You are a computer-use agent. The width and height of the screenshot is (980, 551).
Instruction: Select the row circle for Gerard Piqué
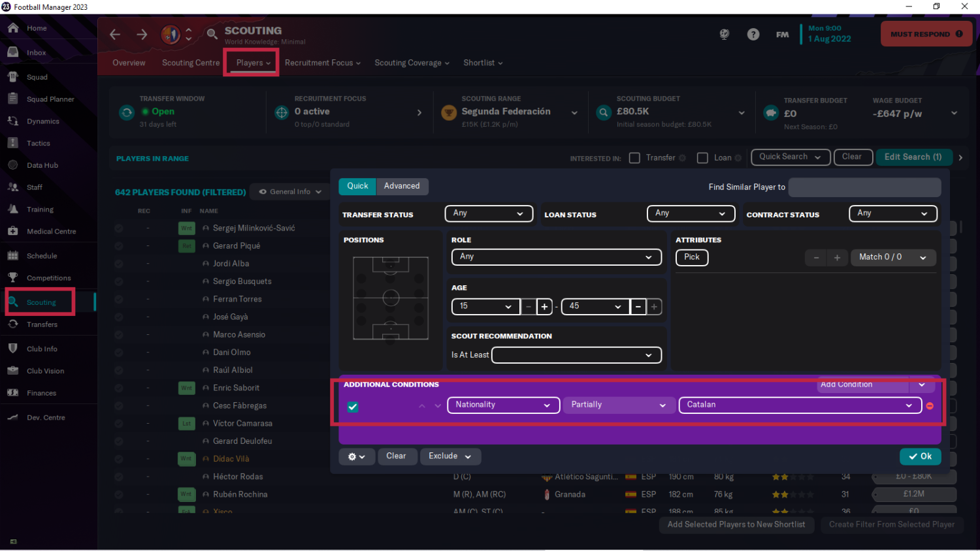(118, 246)
